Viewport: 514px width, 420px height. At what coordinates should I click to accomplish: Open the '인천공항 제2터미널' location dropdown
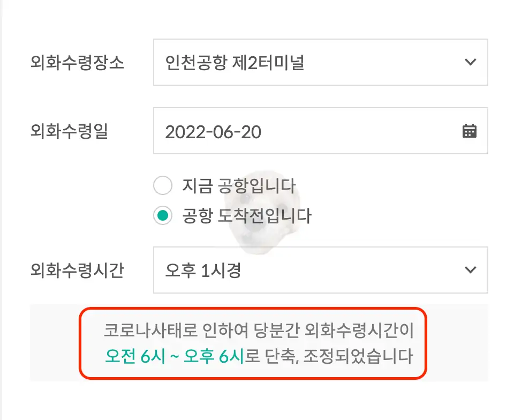point(320,62)
